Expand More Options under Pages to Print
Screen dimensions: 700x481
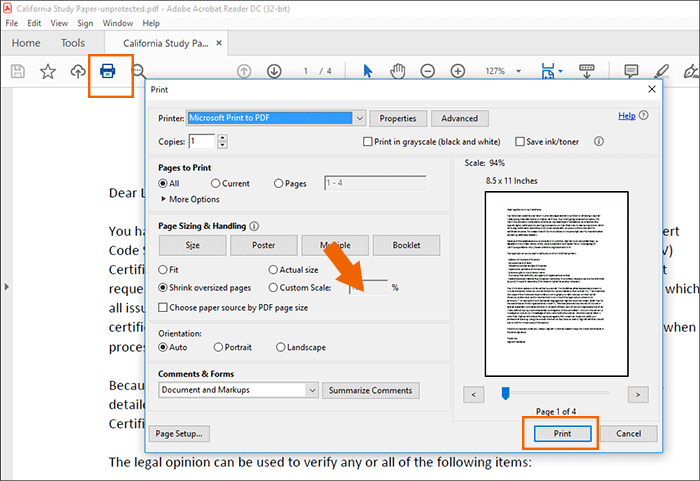[190, 199]
